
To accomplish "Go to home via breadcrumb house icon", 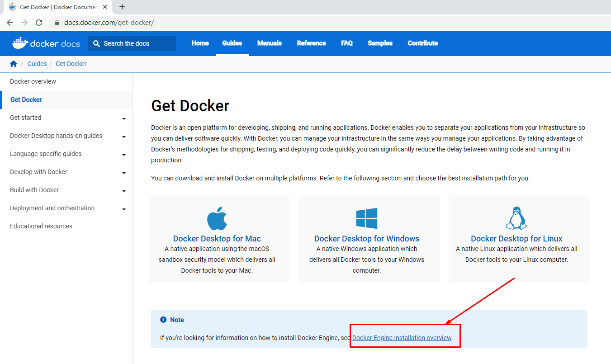I will (x=14, y=64).
